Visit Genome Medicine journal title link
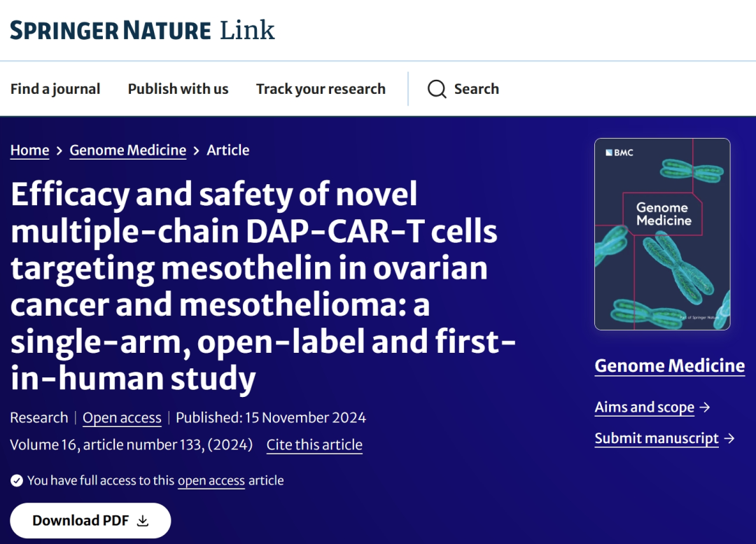Viewport: 756px width, 544px height. click(669, 365)
